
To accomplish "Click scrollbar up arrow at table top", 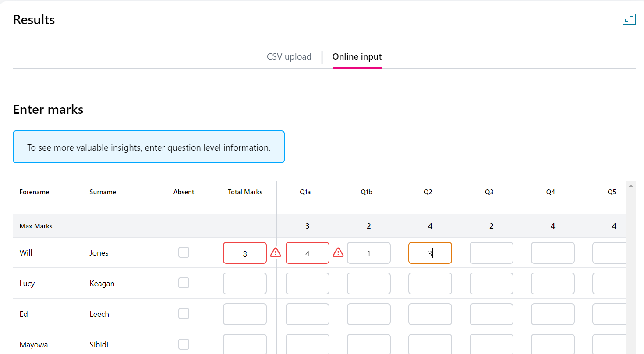I will click(631, 186).
